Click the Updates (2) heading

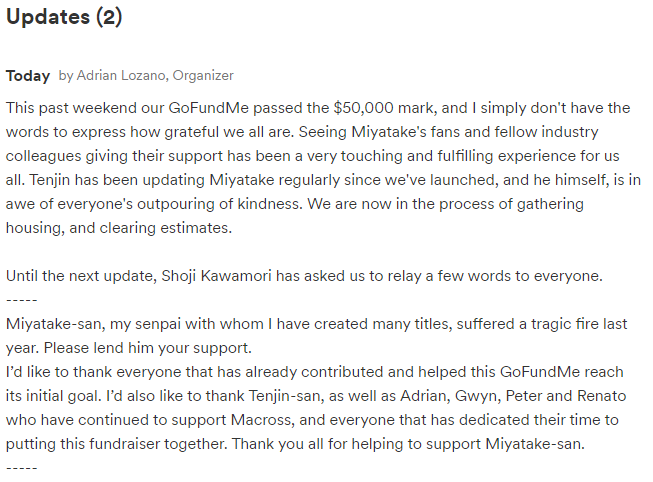pyautogui.click(x=64, y=17)
